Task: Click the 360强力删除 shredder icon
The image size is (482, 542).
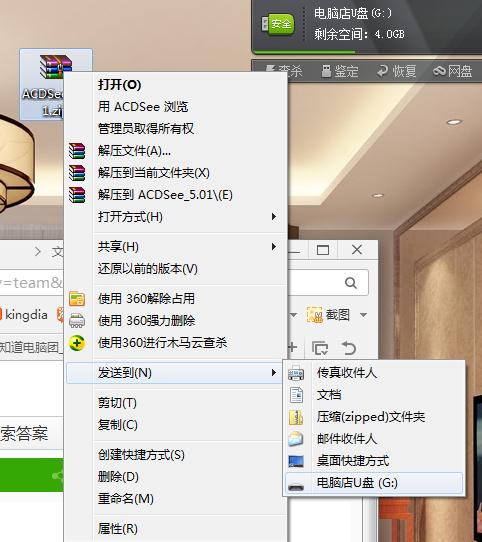Action: [x=77, y=320]
